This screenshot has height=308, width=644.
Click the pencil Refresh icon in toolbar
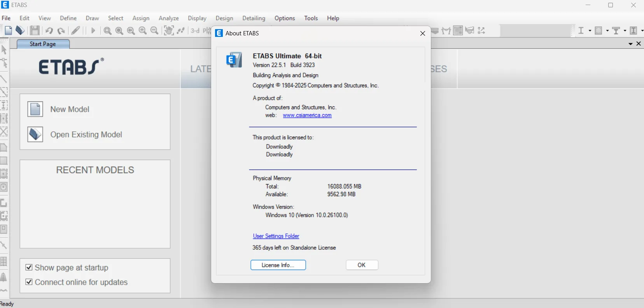point(76,31)
